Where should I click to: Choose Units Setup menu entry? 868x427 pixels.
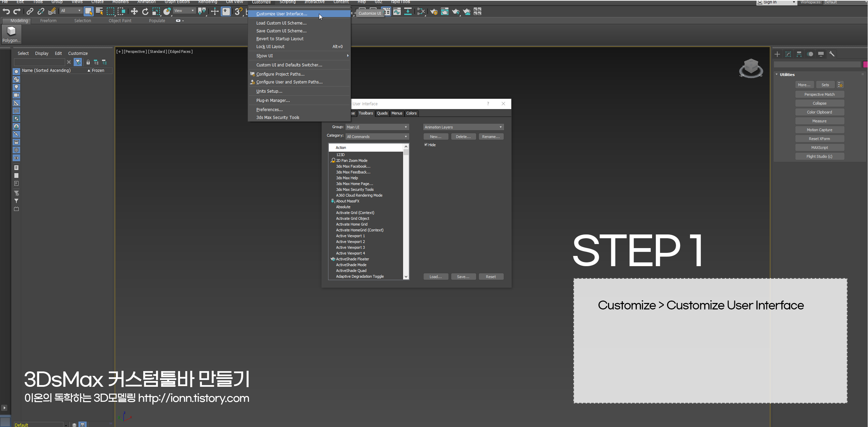(299, 91)
